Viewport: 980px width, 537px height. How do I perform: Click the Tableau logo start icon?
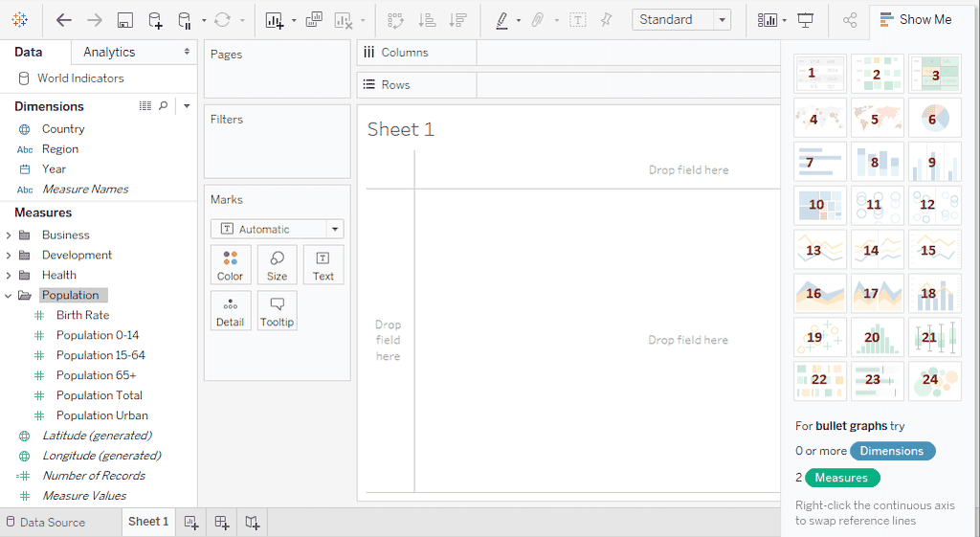tap(20, 20)
